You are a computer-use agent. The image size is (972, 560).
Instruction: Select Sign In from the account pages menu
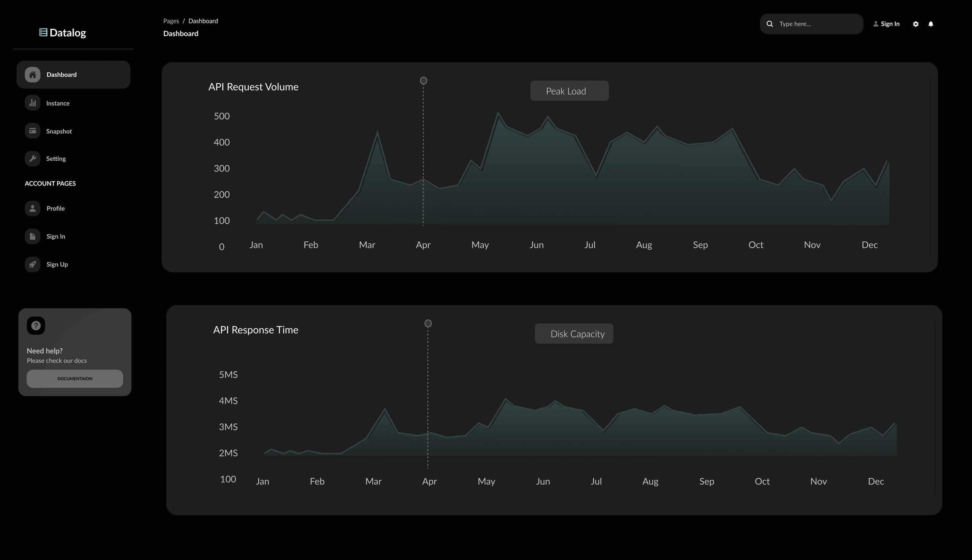(55, 236)
